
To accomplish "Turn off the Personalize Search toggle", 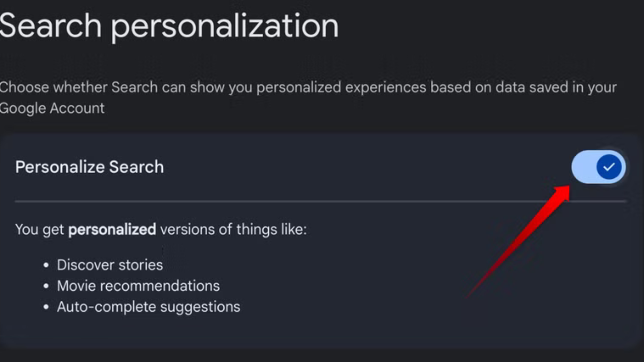I will [598, 167].
